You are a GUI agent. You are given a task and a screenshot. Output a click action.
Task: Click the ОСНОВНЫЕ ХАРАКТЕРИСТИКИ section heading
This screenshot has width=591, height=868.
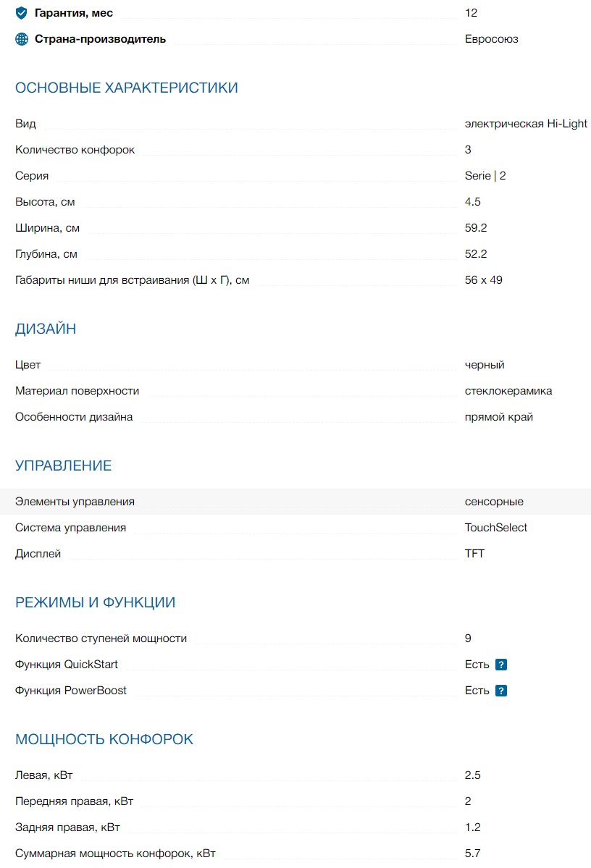[127, 88]
